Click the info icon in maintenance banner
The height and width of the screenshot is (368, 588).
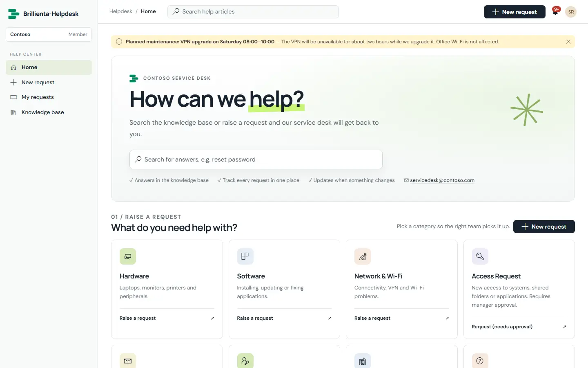click(119, 42)
